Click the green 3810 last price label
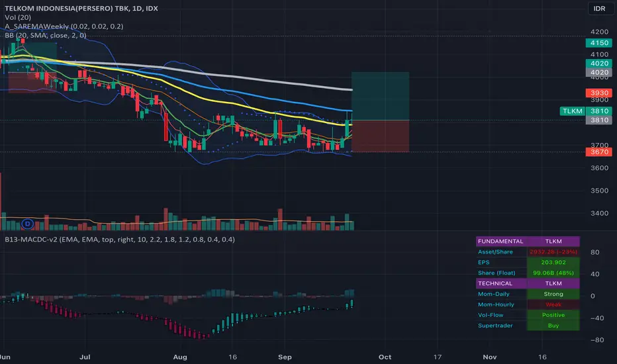 coord(599,111)
